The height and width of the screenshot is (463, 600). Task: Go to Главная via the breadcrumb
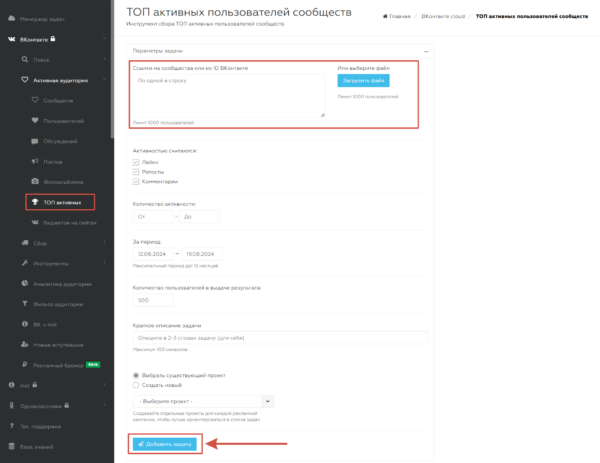[x=399, y=16]
